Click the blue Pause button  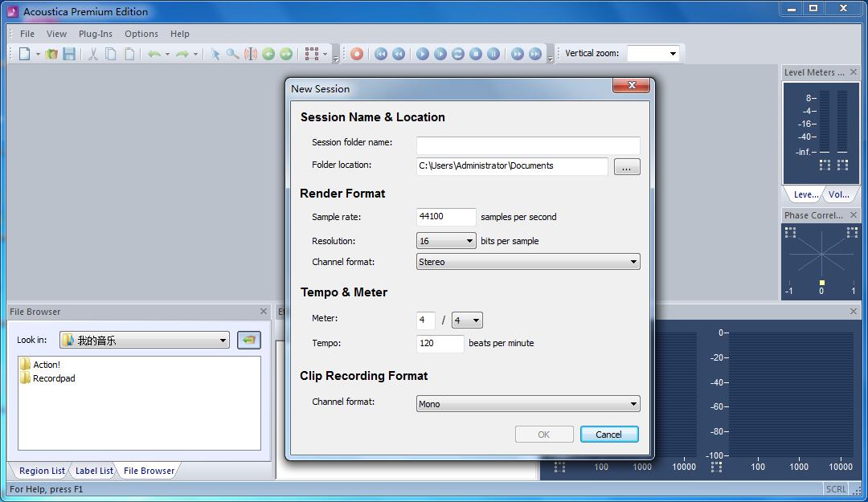(x=493, y=54)
